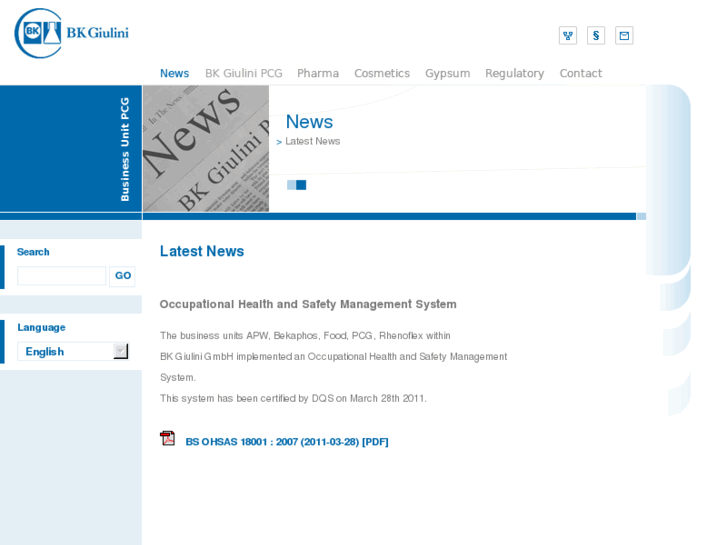Select the dark blue slide indicator square
The image size is (727, 545).
point(301,185)
